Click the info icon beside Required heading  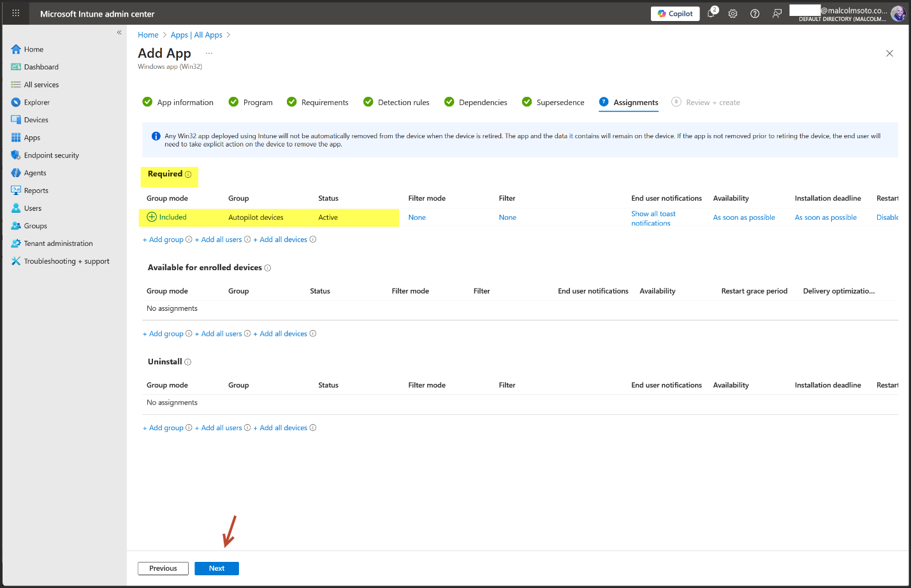188,175
